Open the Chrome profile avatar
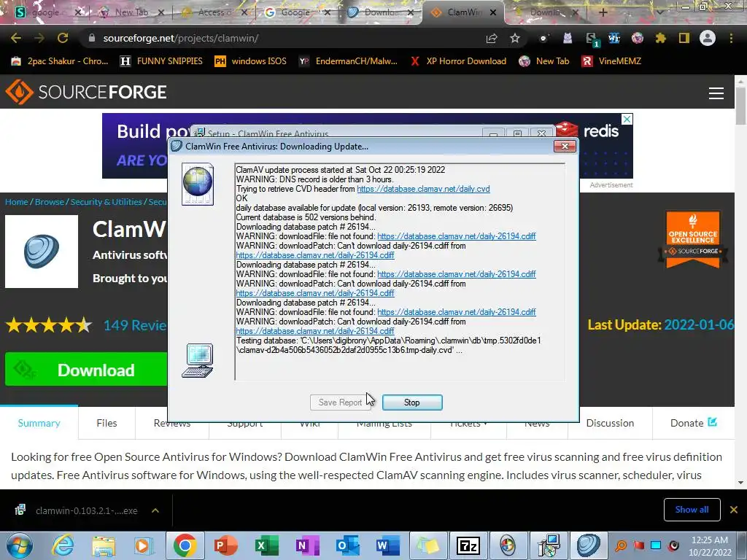The height and width of the screenshot is (560, 747). click(708, 38)
